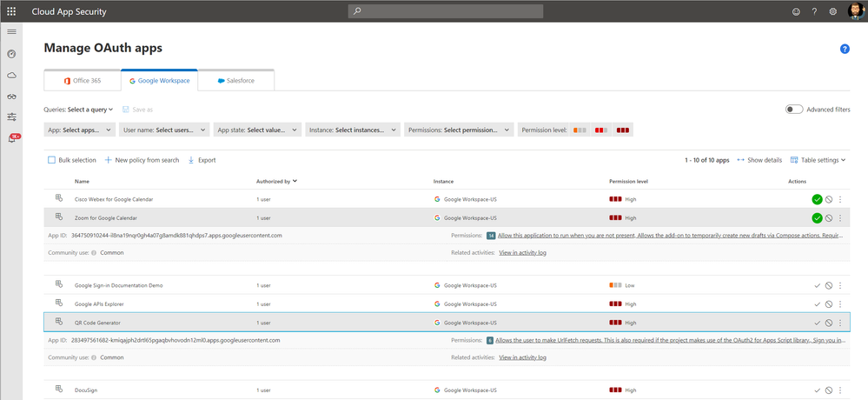Click the Community use info icon for Zoom
The width and height of the screenshot is (868, 400).
[x=94, y=253]
